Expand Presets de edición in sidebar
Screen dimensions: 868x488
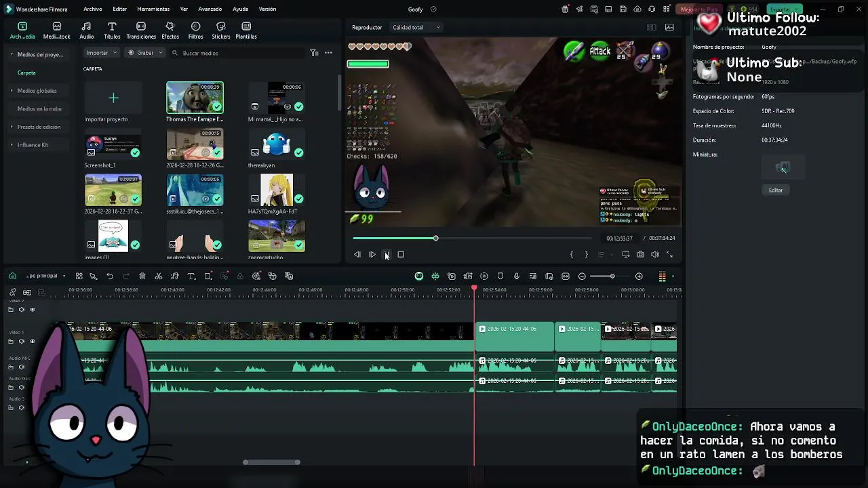point(12,127)
